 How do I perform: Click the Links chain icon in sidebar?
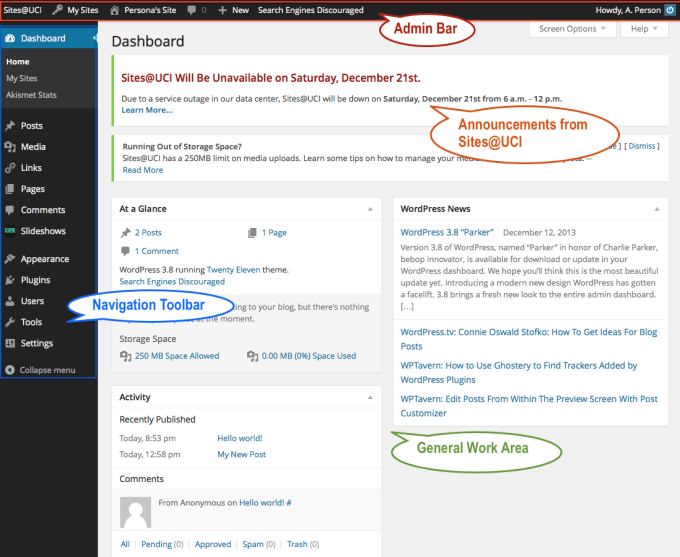(x=10, y=168)
